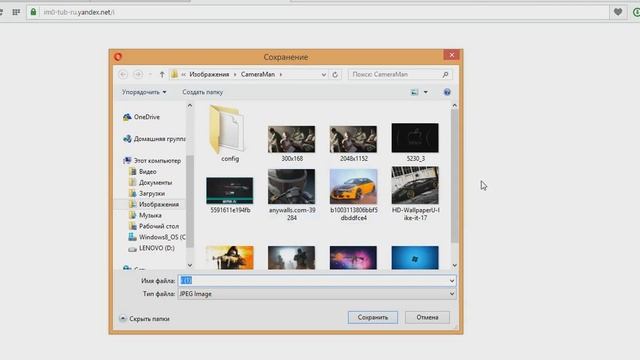Screen dimensions: 640x360
Task: Select the Изображения folder
Action: (154, 204)
